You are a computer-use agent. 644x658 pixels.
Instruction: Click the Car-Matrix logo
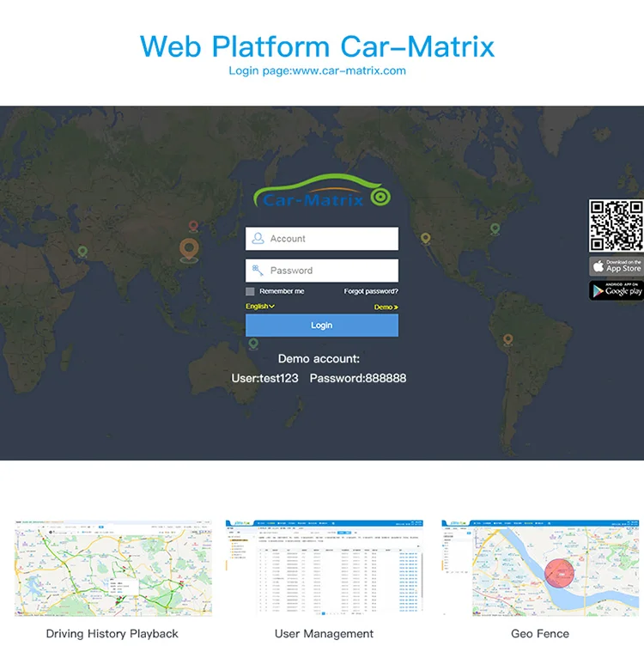coord(322,192)
